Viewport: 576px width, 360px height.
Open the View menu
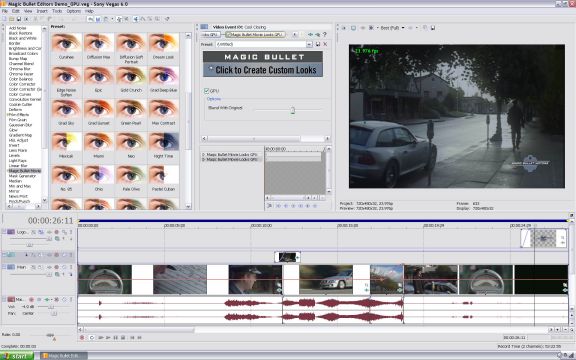(28, 11)
